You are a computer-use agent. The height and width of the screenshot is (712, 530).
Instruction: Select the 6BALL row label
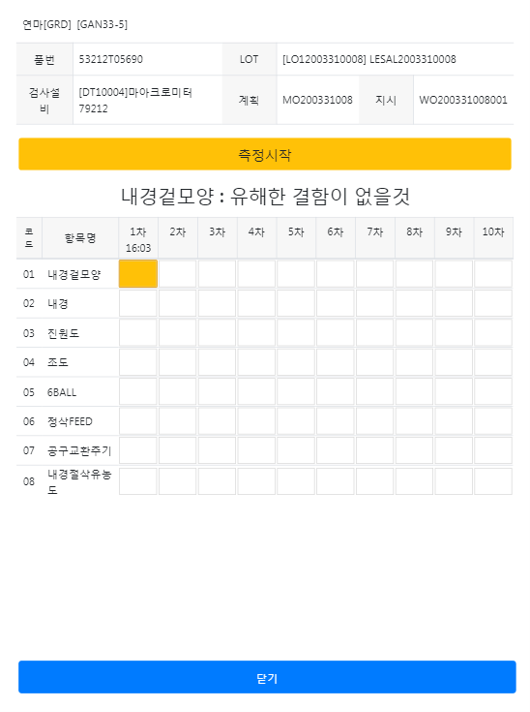(x=62, y=392)
